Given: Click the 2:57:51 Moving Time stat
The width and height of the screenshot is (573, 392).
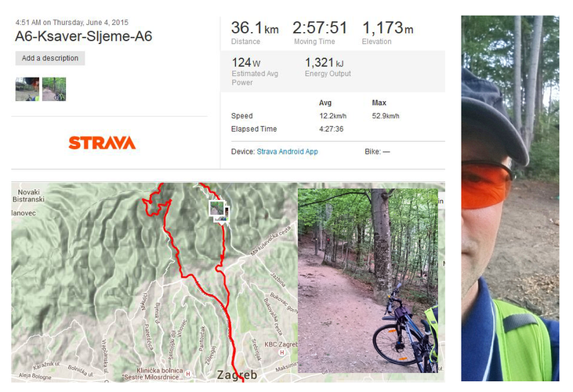Looking at the screenshot, I should 320,32.
